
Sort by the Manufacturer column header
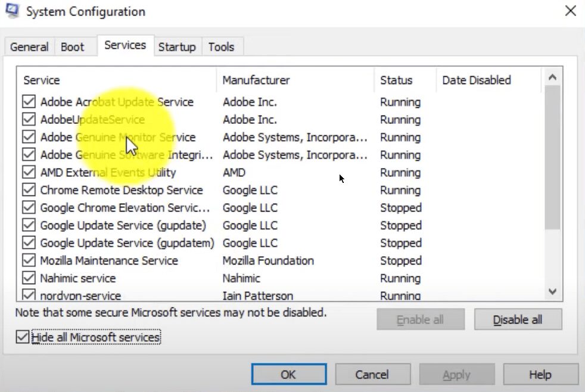click(295, 80)
